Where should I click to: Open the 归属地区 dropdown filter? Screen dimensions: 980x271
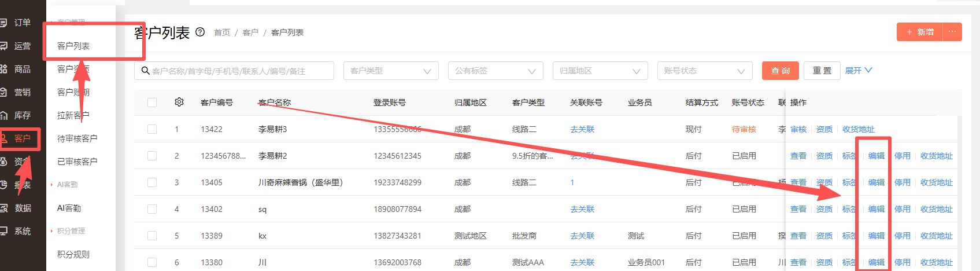(x=600, y=71)
